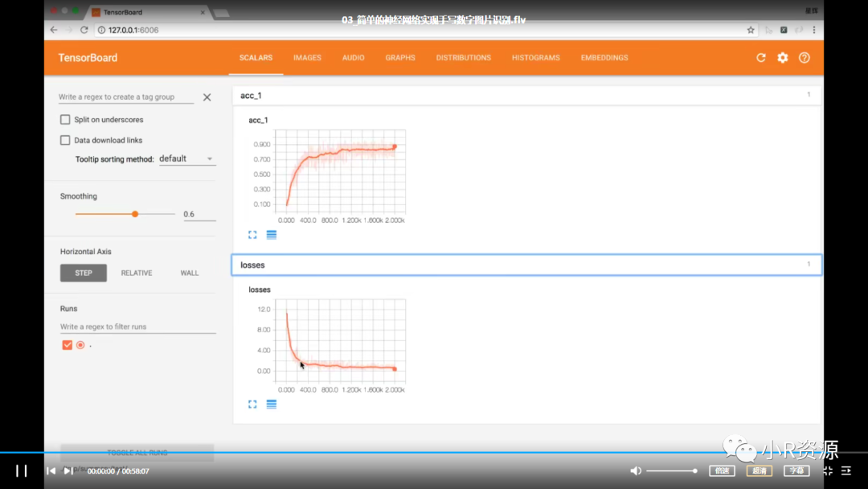Click the Smoothing slider handle
The width and height of the screenshot is (868, 489).
pyautogui.click(x=134, y=214)
